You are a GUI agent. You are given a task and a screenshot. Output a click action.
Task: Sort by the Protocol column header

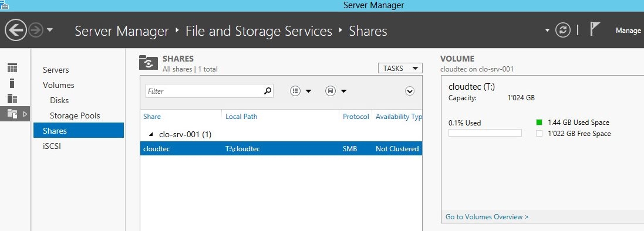click(x=356, y=117)
